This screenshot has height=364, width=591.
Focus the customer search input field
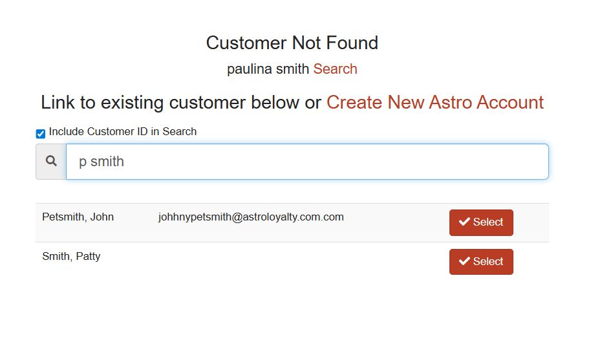click(x=307, y=162)
